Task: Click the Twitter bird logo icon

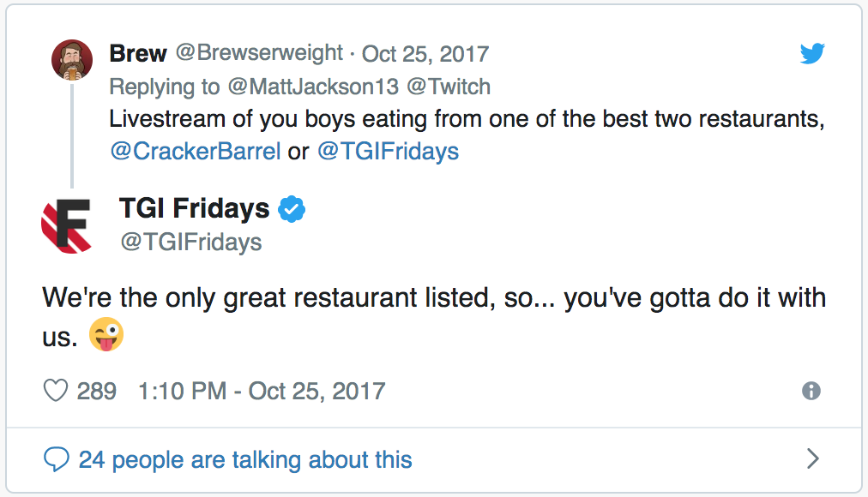Action: coord(812,53)
